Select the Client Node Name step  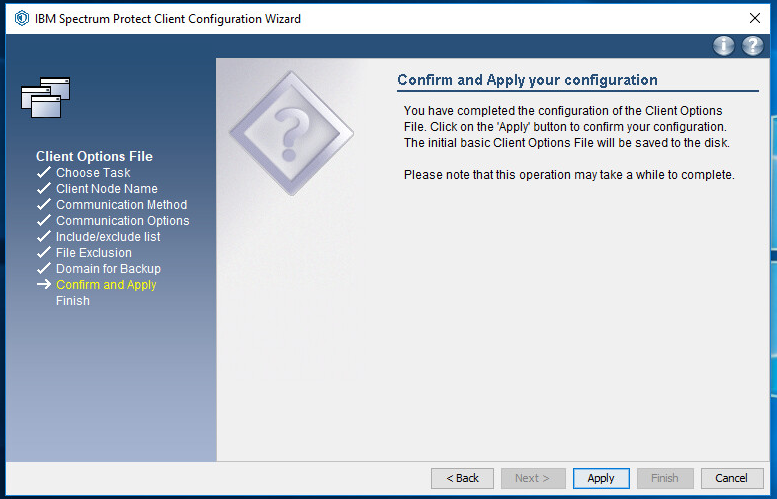pyautogui.click(x=106, y=189)
